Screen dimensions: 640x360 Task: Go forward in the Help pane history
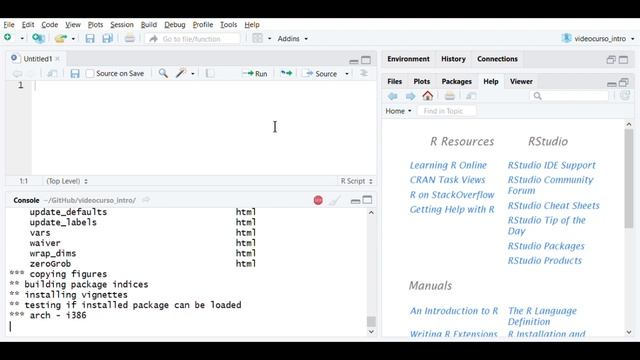pyautogui.click(x=410, y=96)
